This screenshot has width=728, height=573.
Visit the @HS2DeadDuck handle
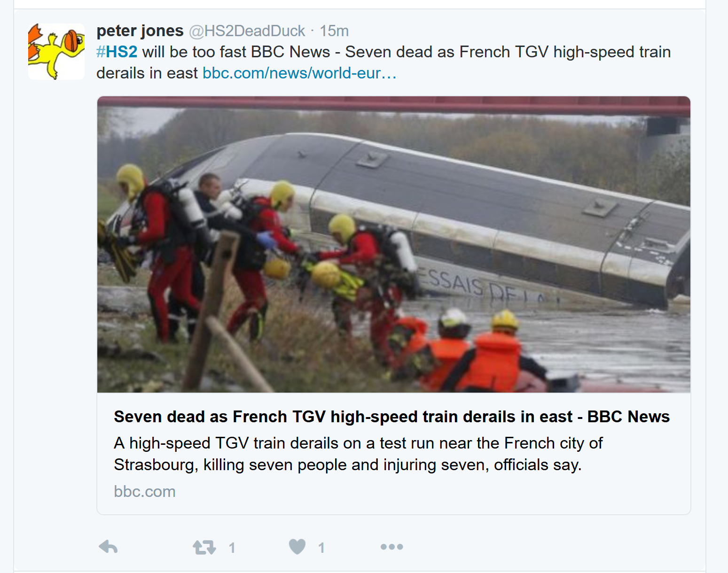click(x=247, y=31)
